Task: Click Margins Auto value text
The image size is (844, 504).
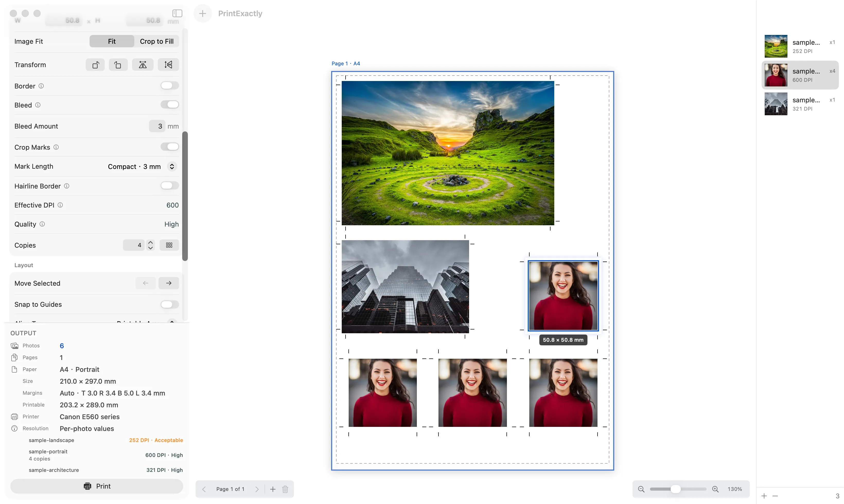Action: point(112,393)
